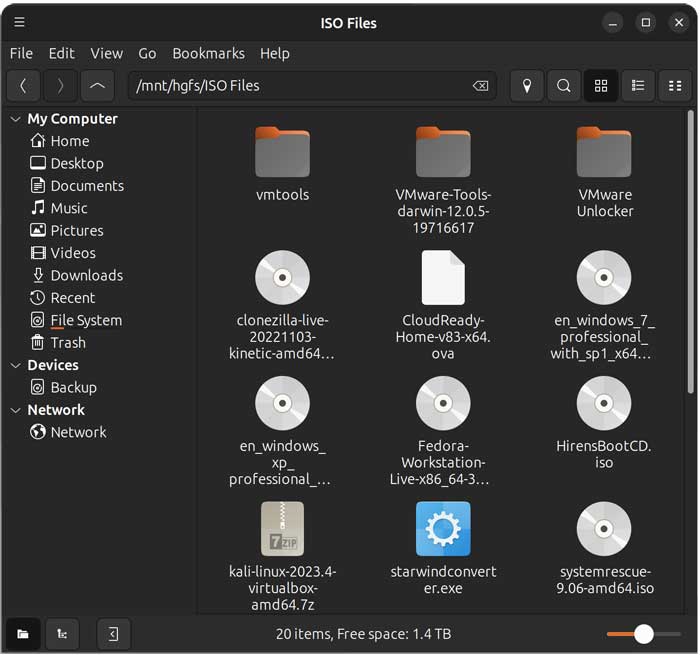Open the File menu
The image size is (700, 655).
[x=21, y=54]
